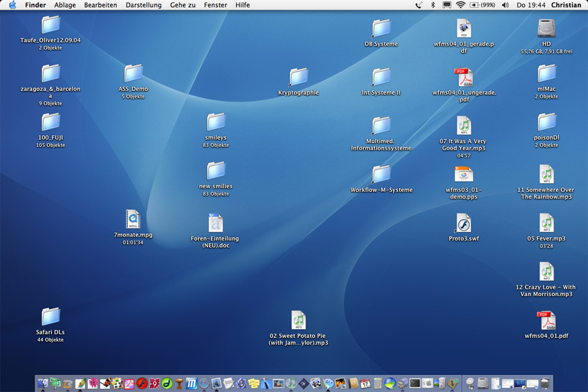This screenshot has height=392, width=588.
Task: Expand the battery status menu
Action: (x=482, y=5)
